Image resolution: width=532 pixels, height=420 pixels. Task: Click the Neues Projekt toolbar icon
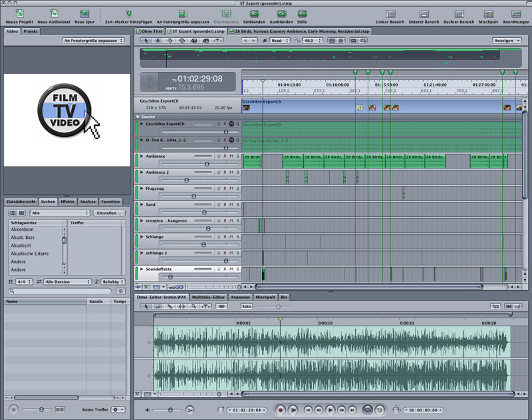(x=20, y=13)
